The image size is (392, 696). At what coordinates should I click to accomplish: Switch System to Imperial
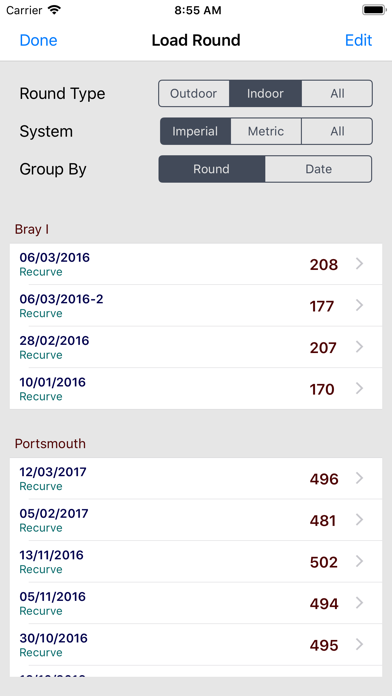[195, 131]
